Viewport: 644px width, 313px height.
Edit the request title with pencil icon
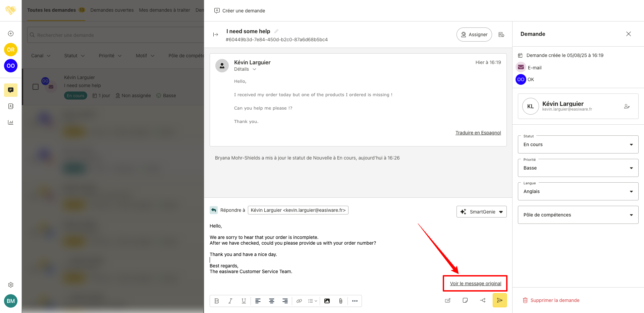[x=276, y=31]
